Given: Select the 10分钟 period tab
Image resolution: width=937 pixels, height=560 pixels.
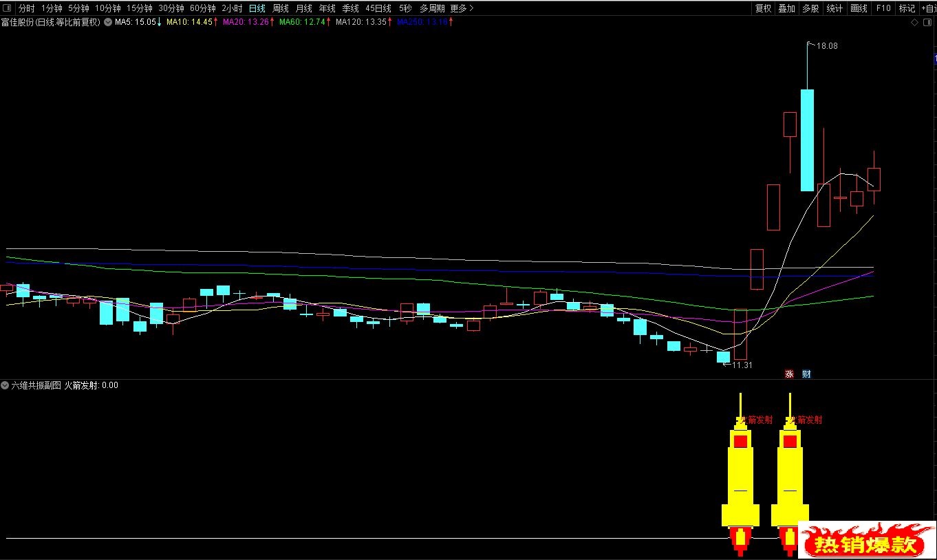Looking at the screenshot, I should click(108, 8).
